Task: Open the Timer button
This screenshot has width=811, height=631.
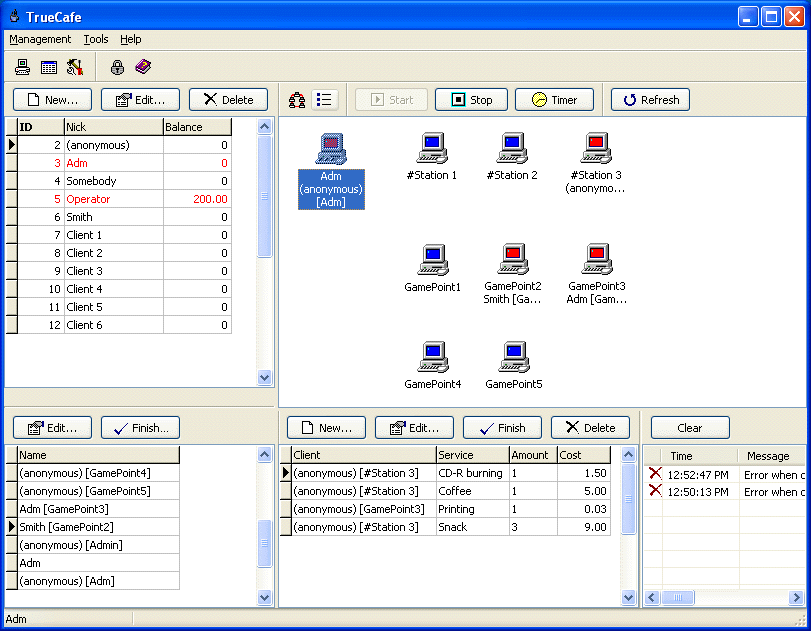Action: pyautogui.click(x=554, y=99)
